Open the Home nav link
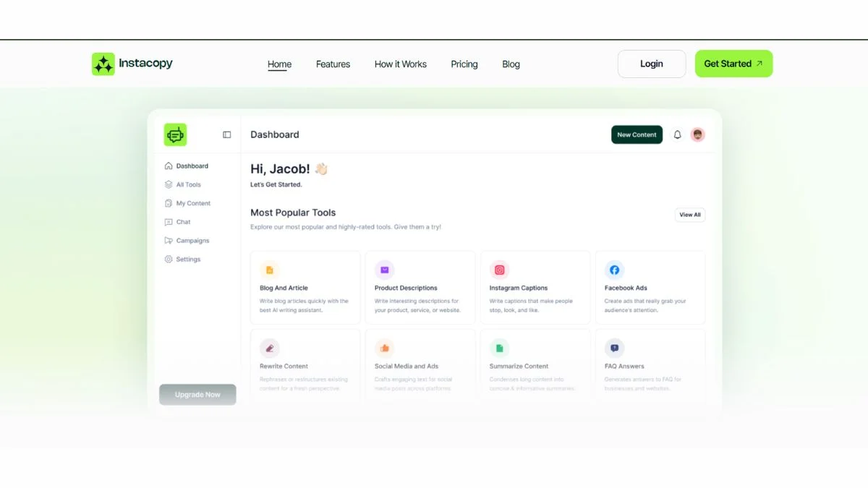This screenshot has width=868, height=488. point(279,64)
